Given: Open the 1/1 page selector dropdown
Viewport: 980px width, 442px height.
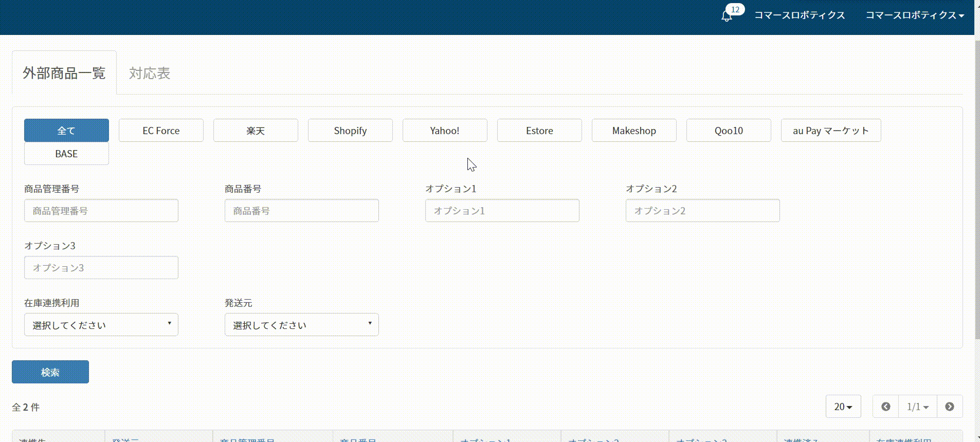Looking at the screenshot, I should point(918,407).
